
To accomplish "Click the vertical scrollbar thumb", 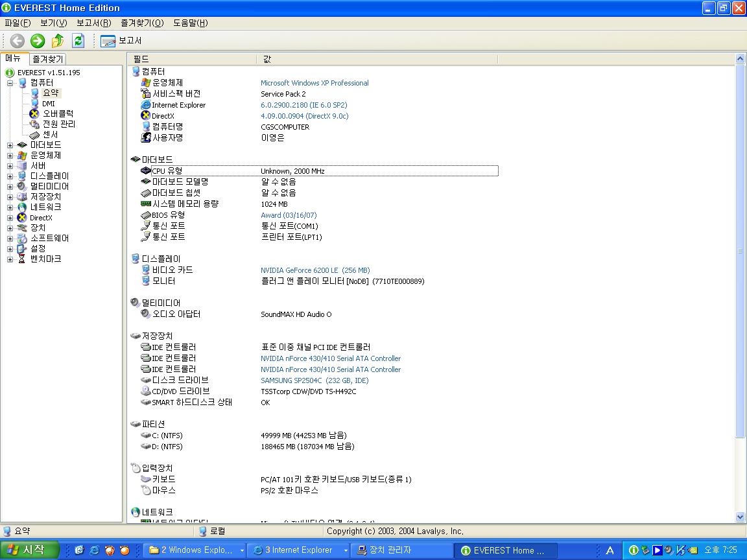I will click(x=740, y=251).
